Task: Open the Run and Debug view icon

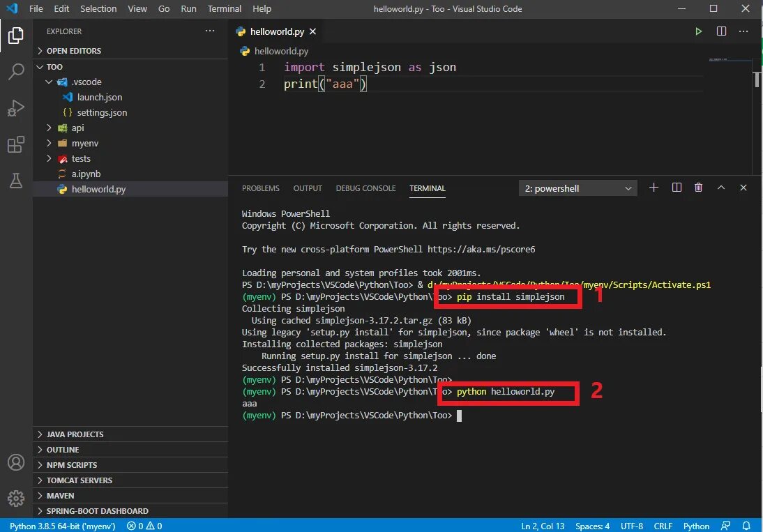Action: tap(15, 108)
